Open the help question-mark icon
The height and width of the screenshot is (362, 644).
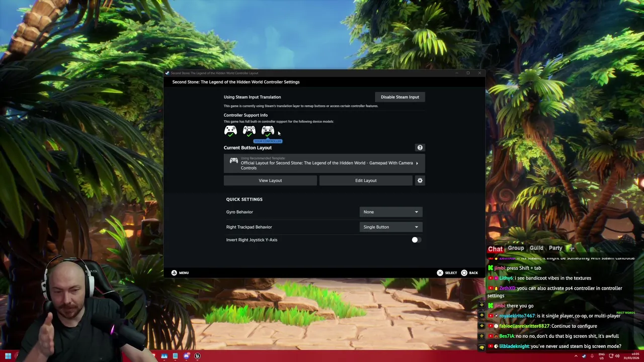(x=420, y=147)
